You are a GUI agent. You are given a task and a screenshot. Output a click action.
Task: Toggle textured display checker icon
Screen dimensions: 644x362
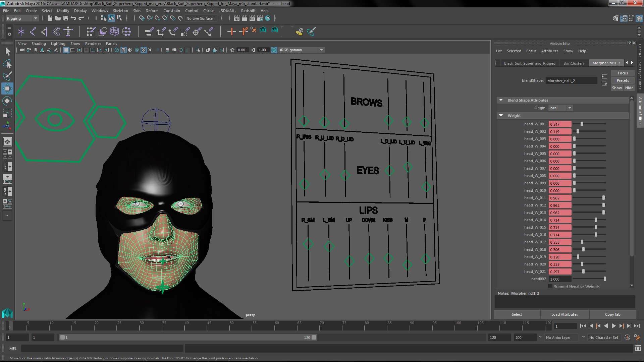144,50
